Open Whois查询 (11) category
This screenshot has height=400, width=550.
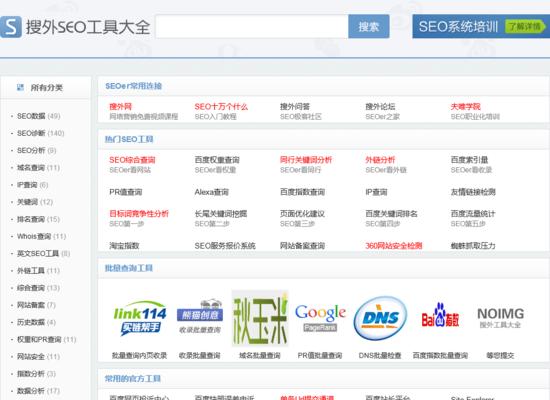click(41, 236)
